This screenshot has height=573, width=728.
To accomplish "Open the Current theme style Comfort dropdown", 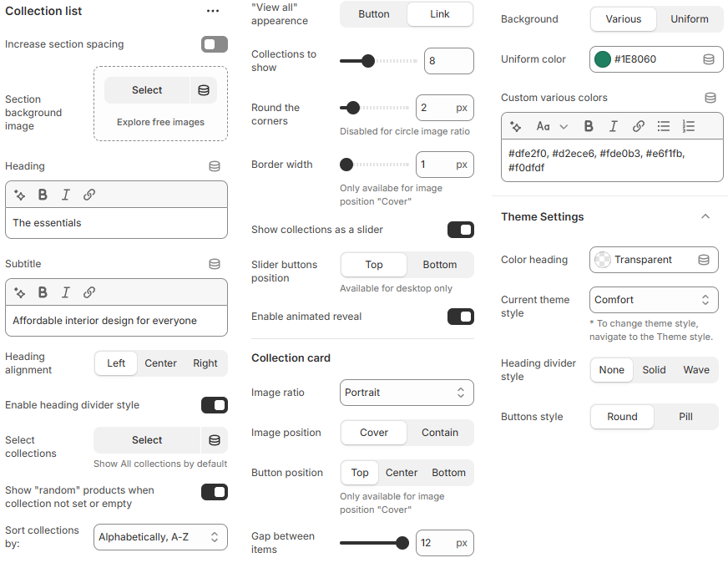I will click(654, 300).
